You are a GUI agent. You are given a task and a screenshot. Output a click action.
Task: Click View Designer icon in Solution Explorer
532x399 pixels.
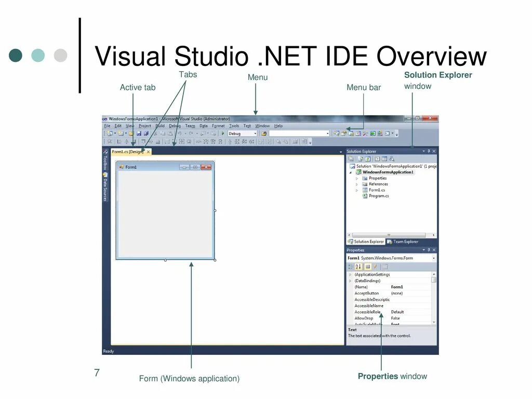pos(384,159)
